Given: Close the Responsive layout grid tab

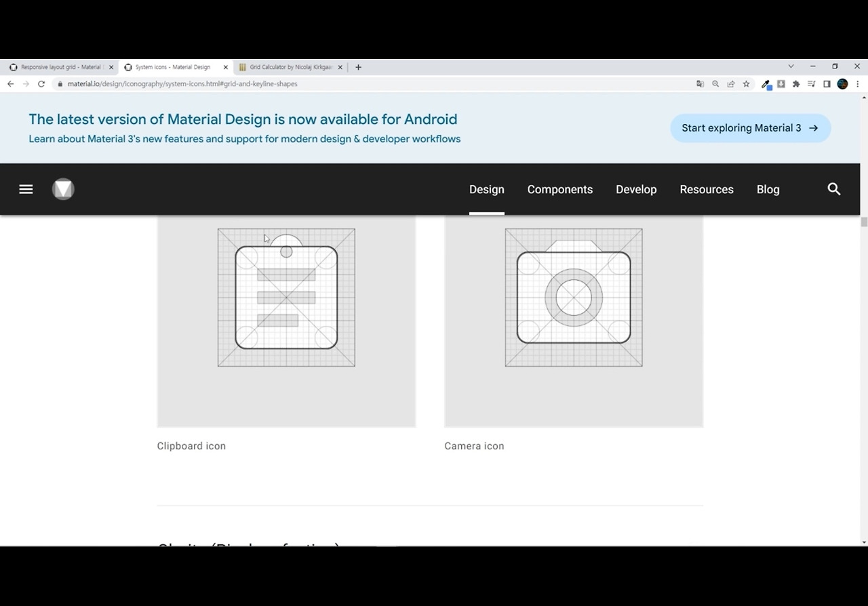Looking at the screenshot, I should pos(111,67).
